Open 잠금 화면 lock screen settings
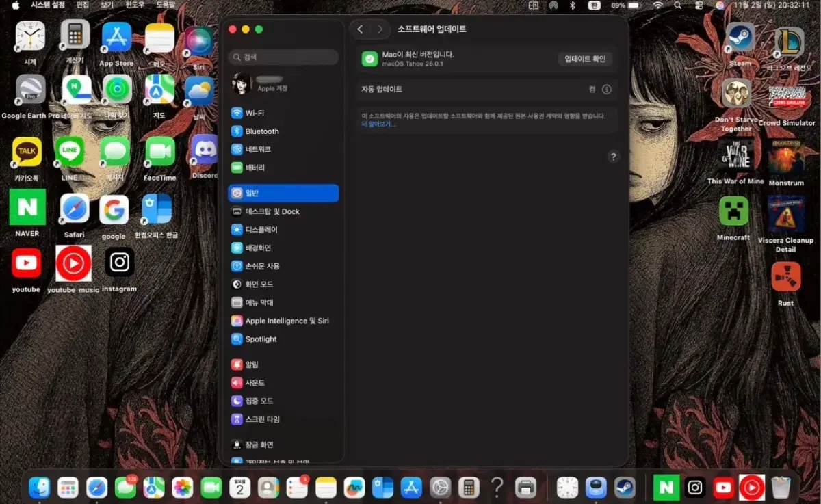Viewport: 821px width, 504px height. [x=283, y=445]
